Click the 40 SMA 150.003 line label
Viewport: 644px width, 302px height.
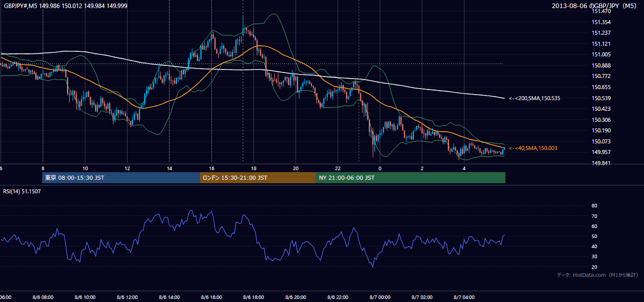533,148
